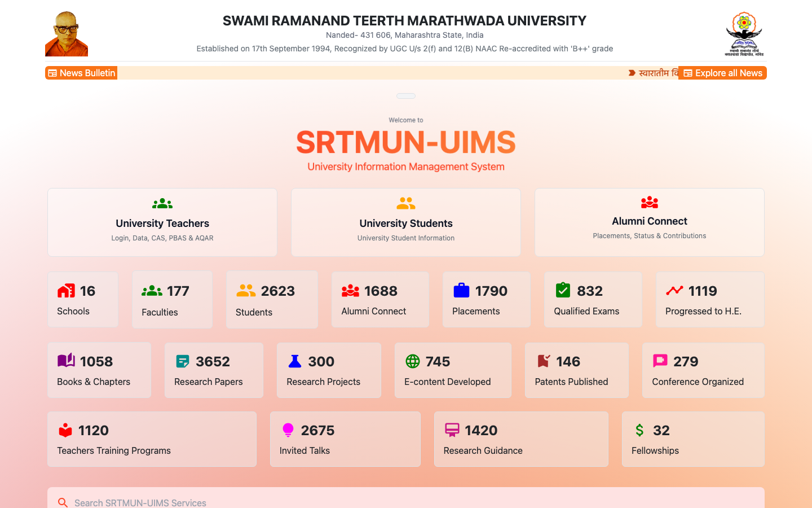812x508 pixels.
Task: Click the 1688 Alumni Connect stat
Action: pos(381,300)
